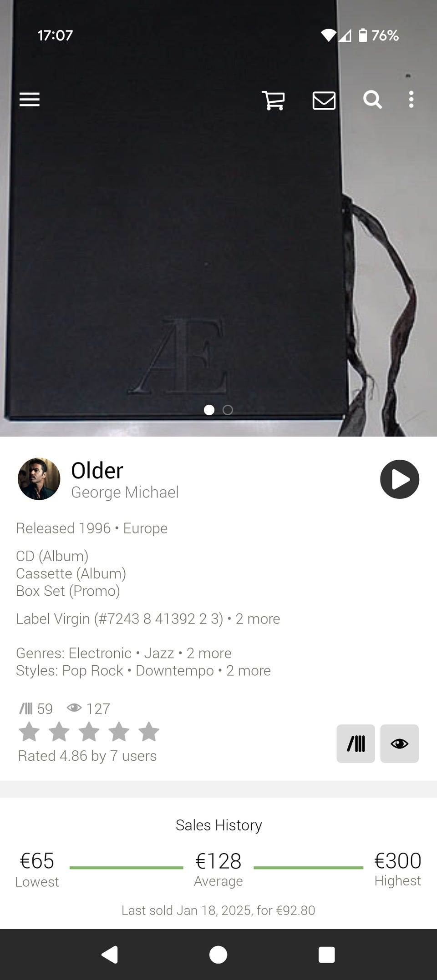Screen dimensions: 437x980
Task: Add release to collection button
Action: [356, 744]
